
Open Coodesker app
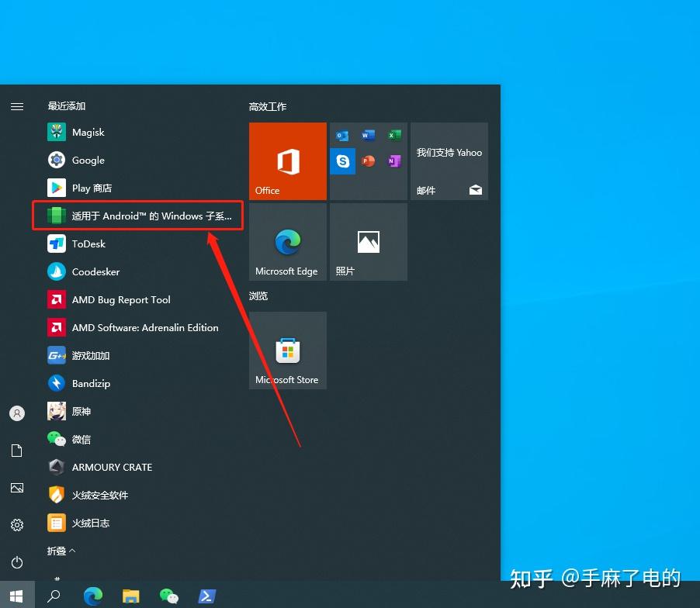(138, 271)
